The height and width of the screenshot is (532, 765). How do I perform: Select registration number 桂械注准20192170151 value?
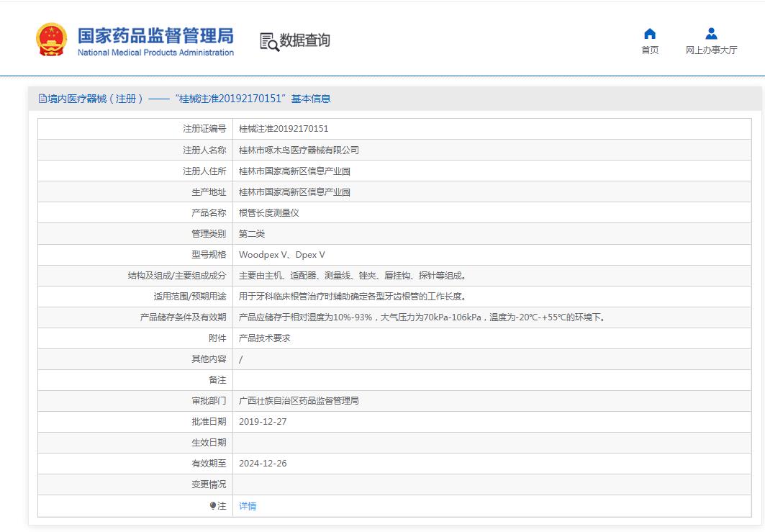284,129
